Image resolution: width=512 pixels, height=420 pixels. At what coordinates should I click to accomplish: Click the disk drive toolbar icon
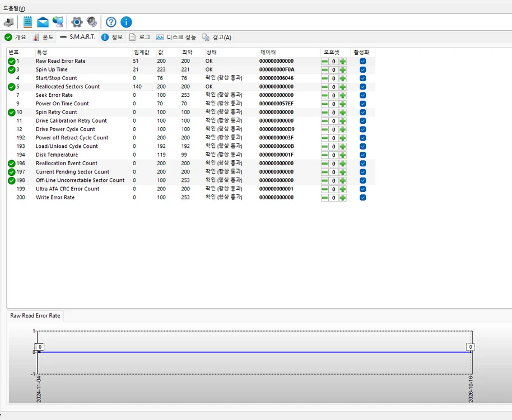pos(8,22)
